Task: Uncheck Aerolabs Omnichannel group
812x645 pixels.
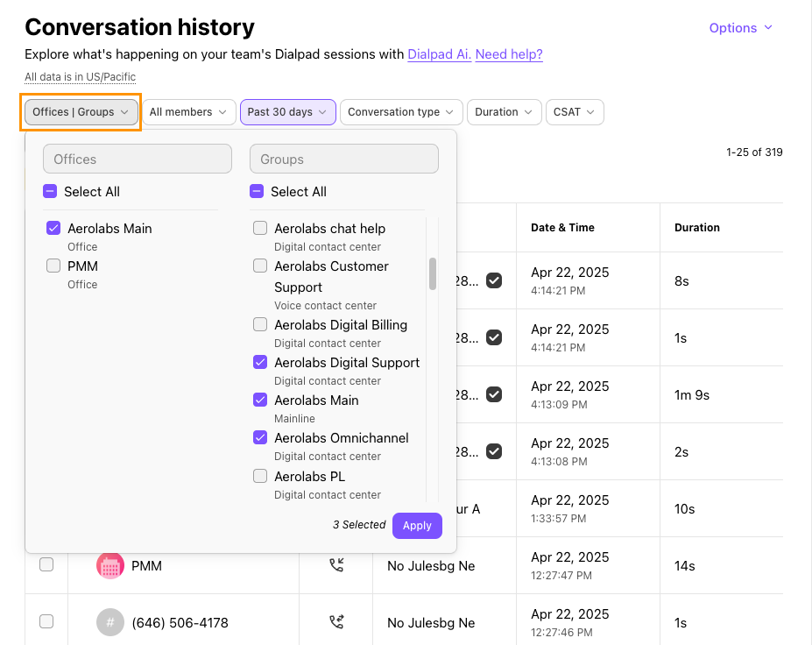Action: [260, 438]
